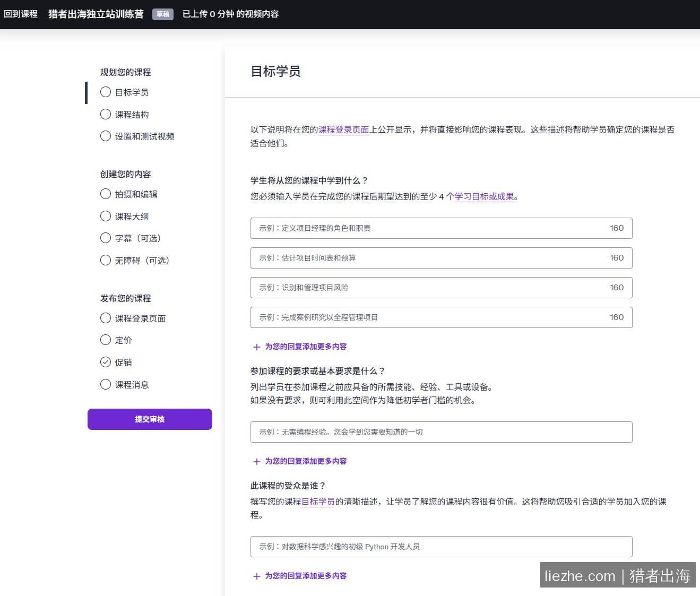
Task: Focus the 估计项目时间表和预算 input field
Action: (x=441, y=258)
